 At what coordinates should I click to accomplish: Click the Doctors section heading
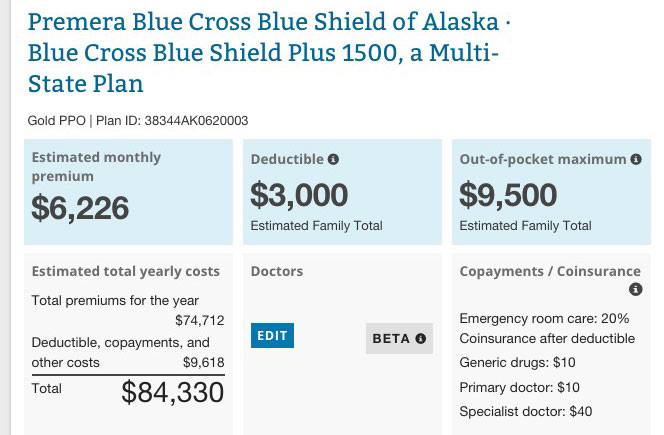277,271
